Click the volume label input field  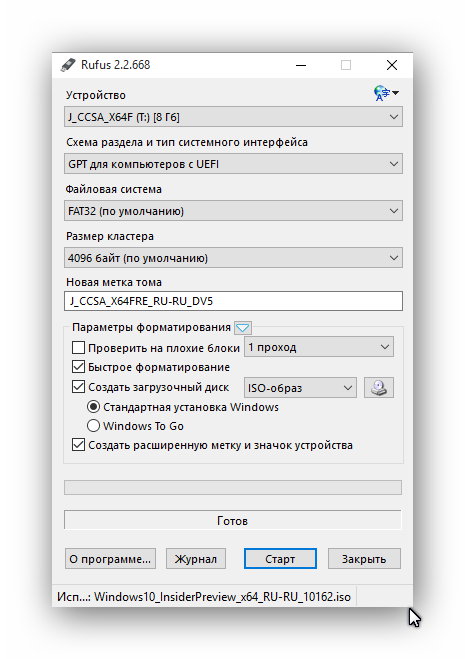[233, 301]
